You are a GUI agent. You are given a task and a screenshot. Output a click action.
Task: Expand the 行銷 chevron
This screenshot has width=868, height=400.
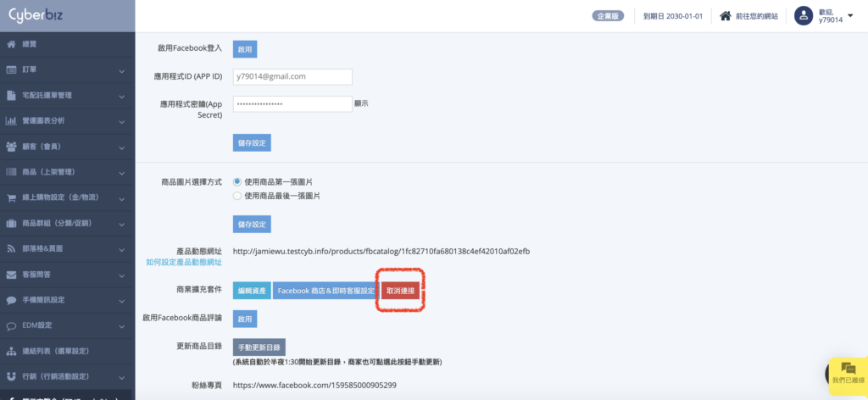point(122,378)
